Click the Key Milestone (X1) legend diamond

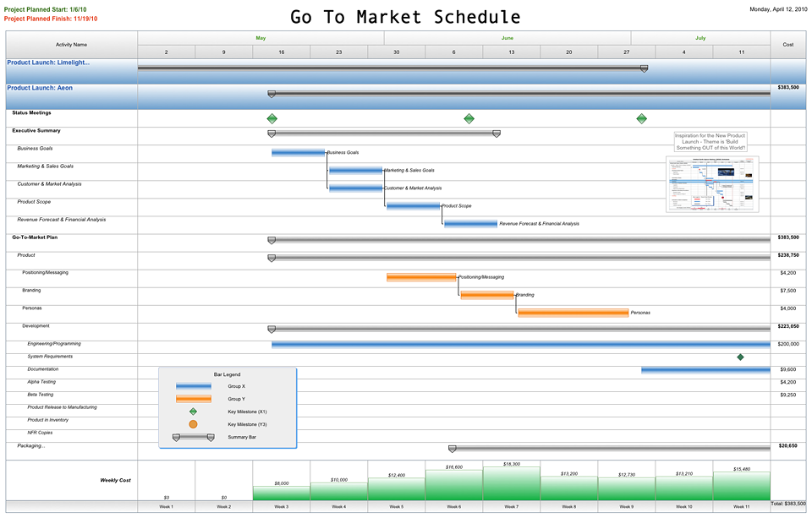(x=193, y=412)
